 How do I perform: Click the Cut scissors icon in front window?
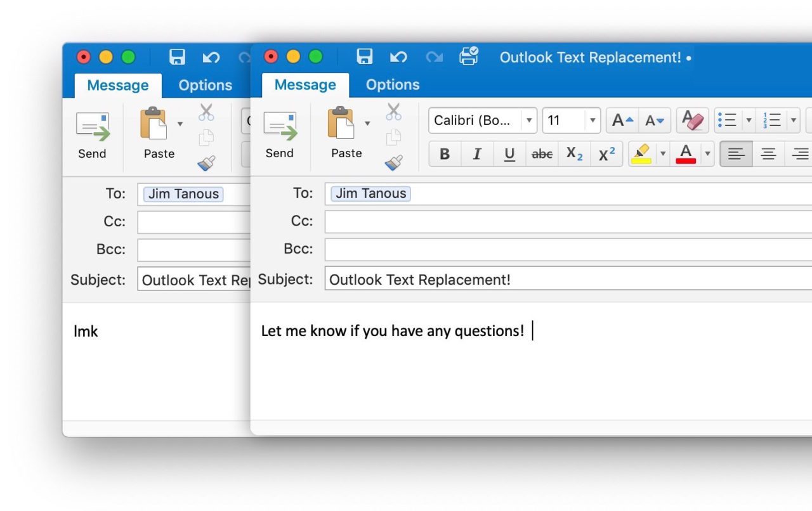[x=394, y=112]
